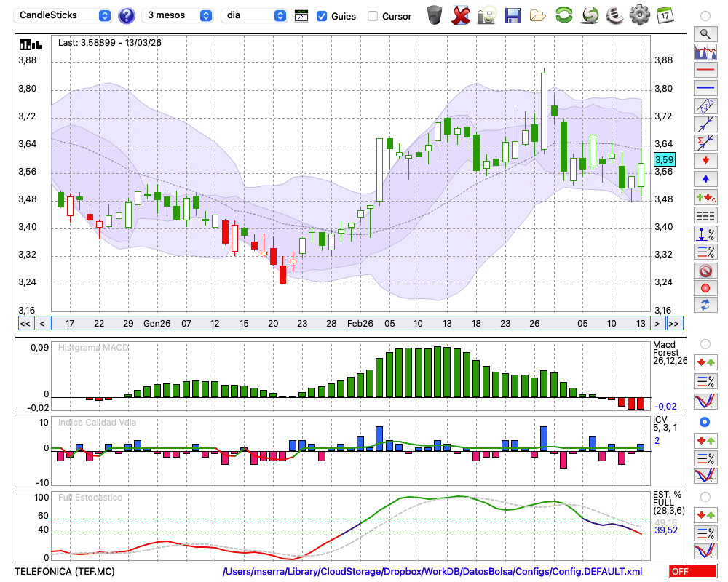Click the magnifying glass zoom tool
728x582 pixels.
click(x=705, y=33)
